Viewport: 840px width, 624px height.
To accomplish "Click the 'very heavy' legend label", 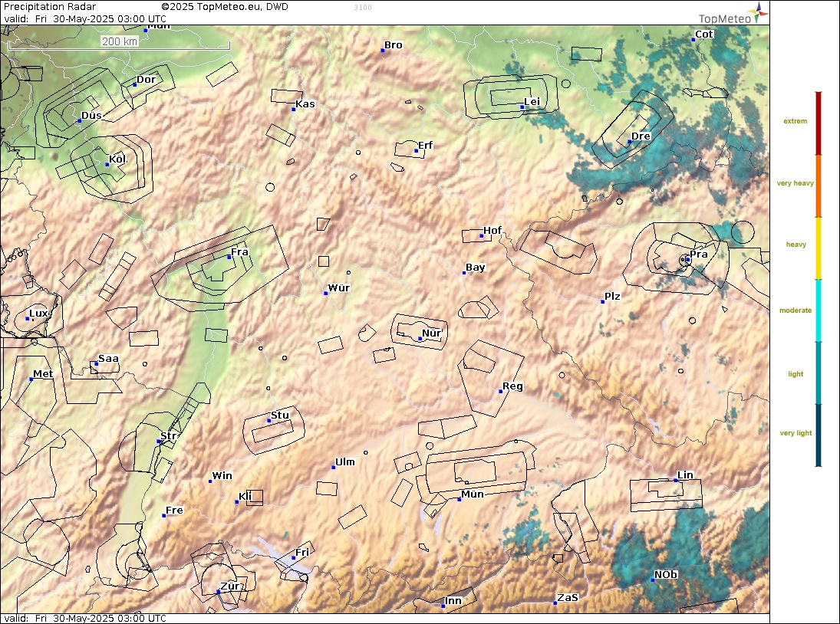I will [795, 183].
